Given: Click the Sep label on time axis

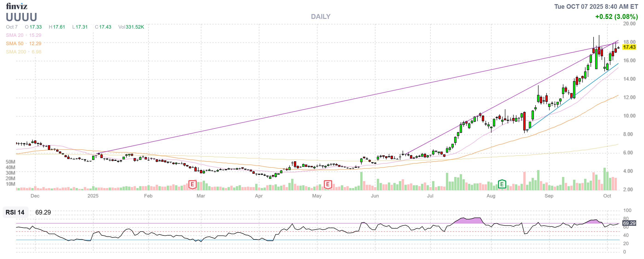Looking at the screenshot, I should click(549, 196).
